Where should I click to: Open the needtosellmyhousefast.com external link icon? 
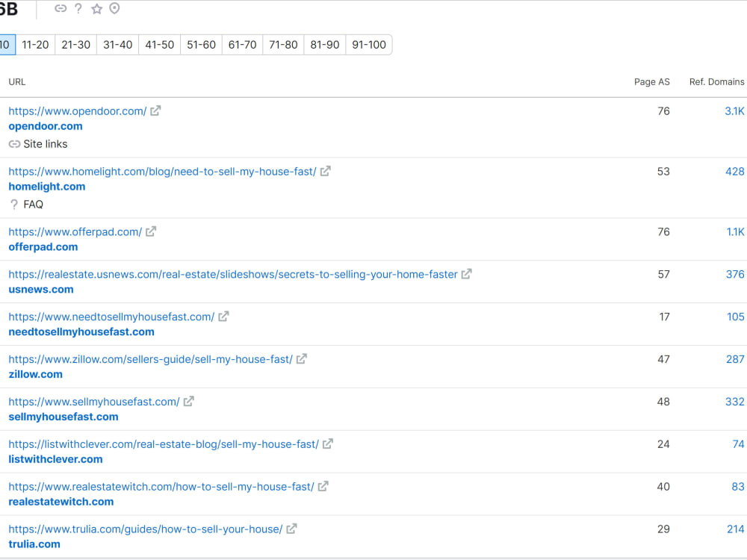click(x=223, y=317)
